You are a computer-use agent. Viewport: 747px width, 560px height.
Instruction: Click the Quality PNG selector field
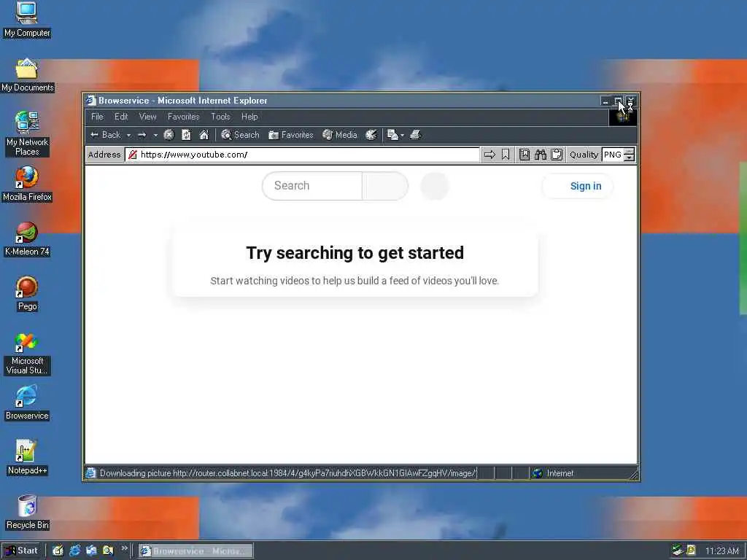pyautogui.click(x=613, y=155)
